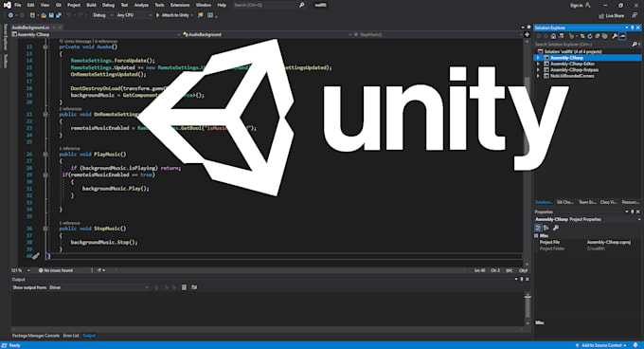Toggle the Preview Selected Items button

click(x=622, y=36)
